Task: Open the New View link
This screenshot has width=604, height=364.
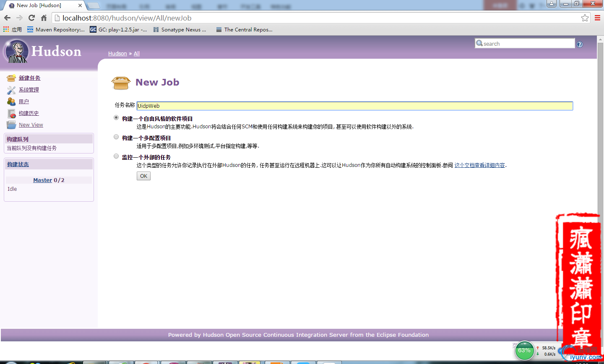Action: (31, 125)
